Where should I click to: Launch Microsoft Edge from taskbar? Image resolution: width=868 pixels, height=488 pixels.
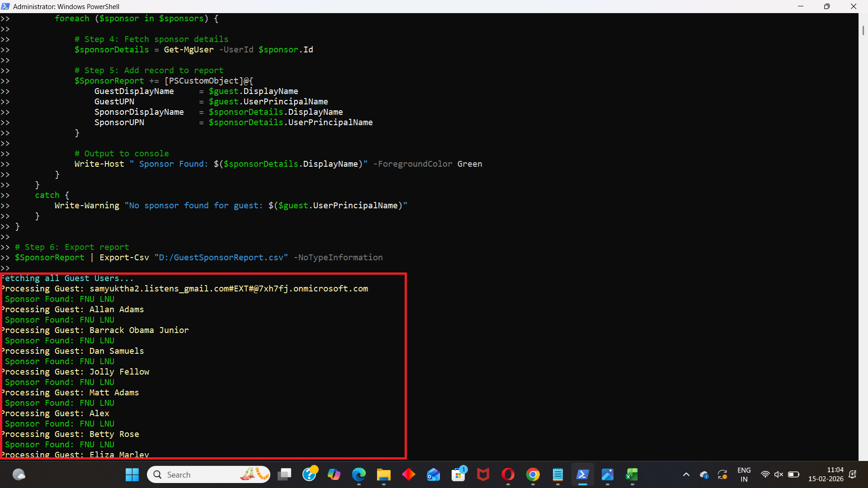359,474
